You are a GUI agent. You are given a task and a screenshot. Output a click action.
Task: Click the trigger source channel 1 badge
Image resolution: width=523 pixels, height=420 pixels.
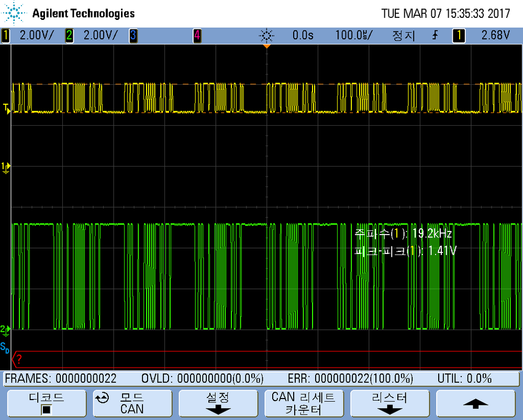(459, 36)
